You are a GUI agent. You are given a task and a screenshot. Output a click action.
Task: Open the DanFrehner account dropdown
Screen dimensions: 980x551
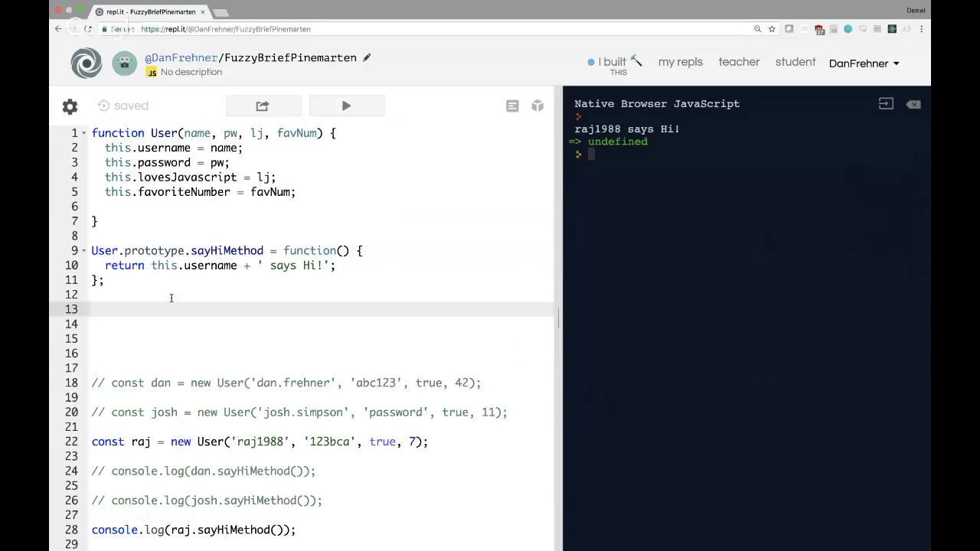coord(864,64)
